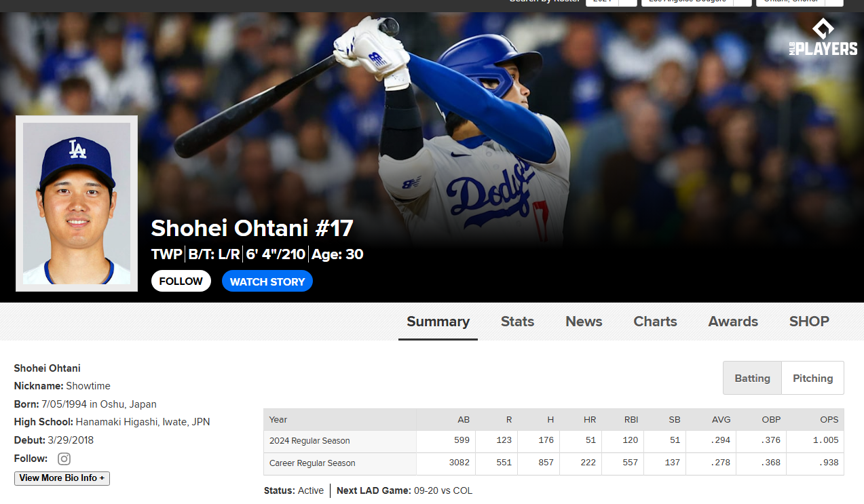Click the Next LAD Game text

tap(405, 490)
